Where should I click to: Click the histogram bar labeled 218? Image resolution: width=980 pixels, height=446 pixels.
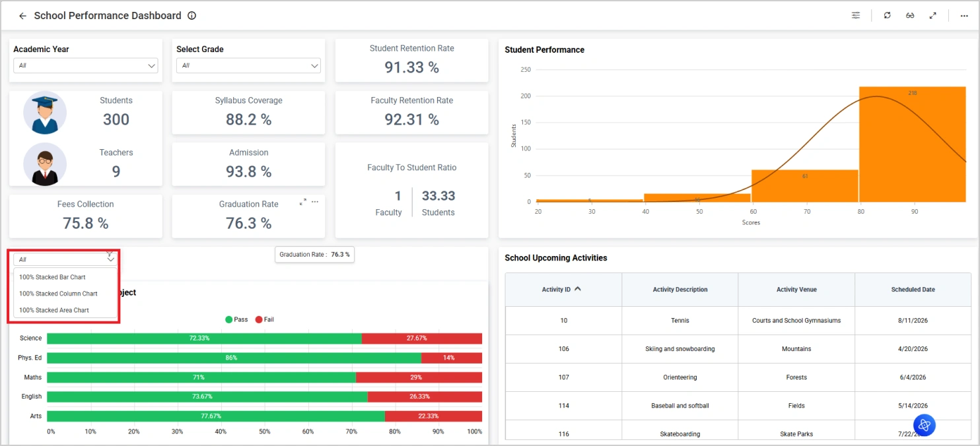coord(913,144)
